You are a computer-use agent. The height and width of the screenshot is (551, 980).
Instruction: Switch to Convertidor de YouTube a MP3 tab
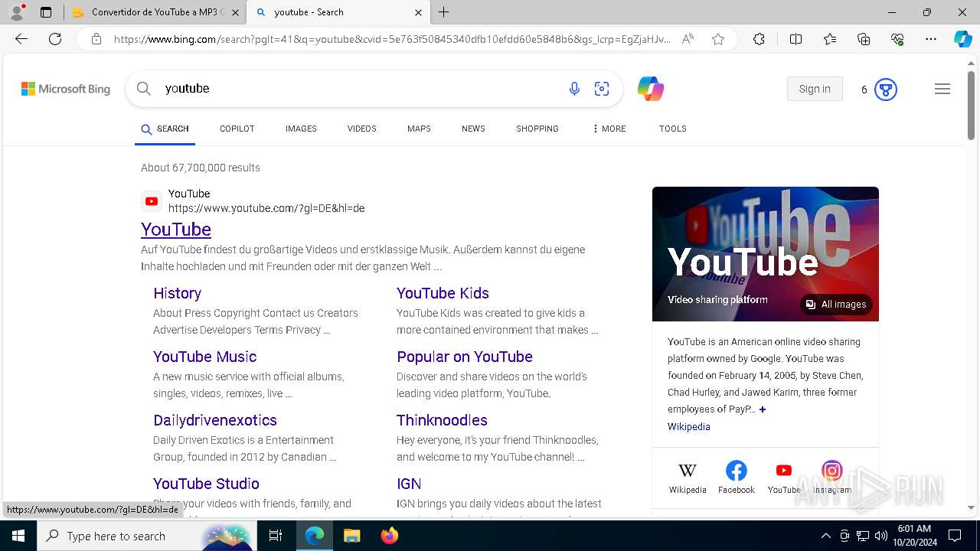click(x=155, y=12)
